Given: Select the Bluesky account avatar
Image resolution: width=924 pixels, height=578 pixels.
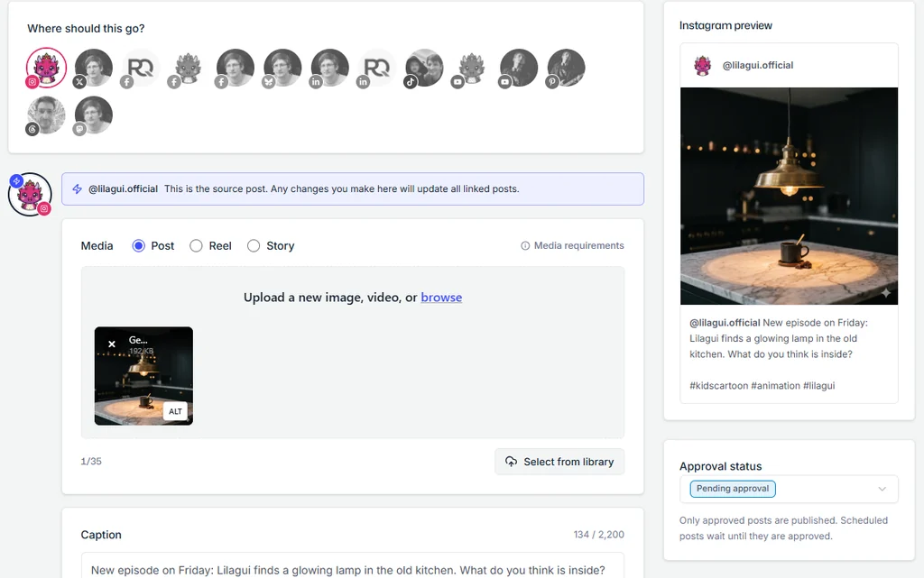Looking at the screenshot, I should coord(282,68).
